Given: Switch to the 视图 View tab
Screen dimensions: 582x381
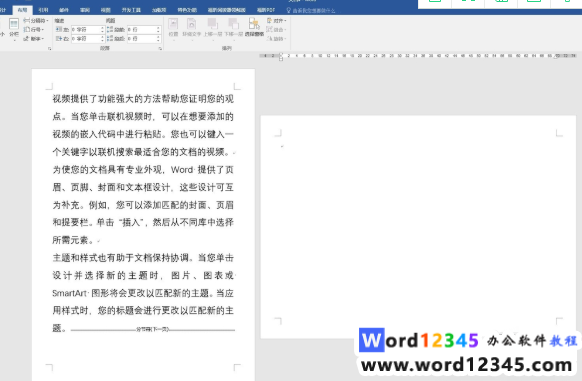Looking at the screenshot, I should pos(106,10).
